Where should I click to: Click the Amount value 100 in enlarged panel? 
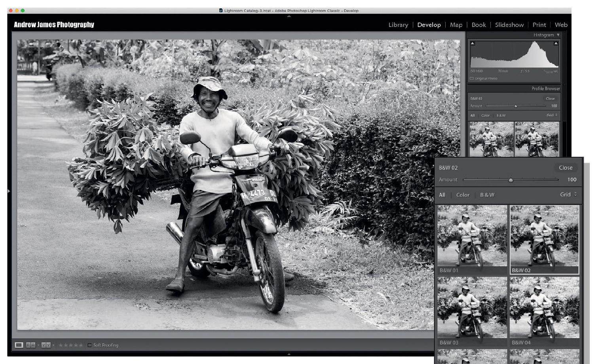572,180
